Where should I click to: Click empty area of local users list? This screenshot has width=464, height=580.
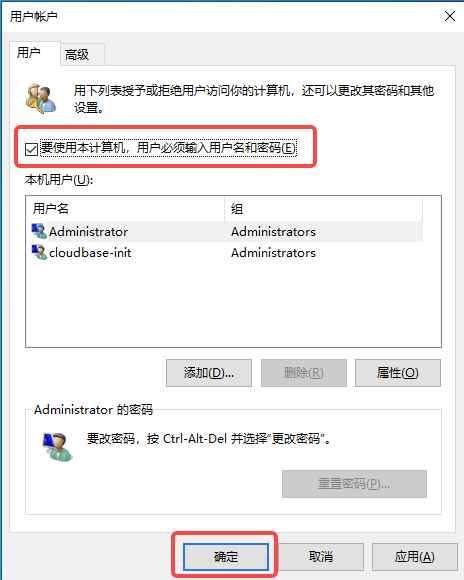coord(233,305)
